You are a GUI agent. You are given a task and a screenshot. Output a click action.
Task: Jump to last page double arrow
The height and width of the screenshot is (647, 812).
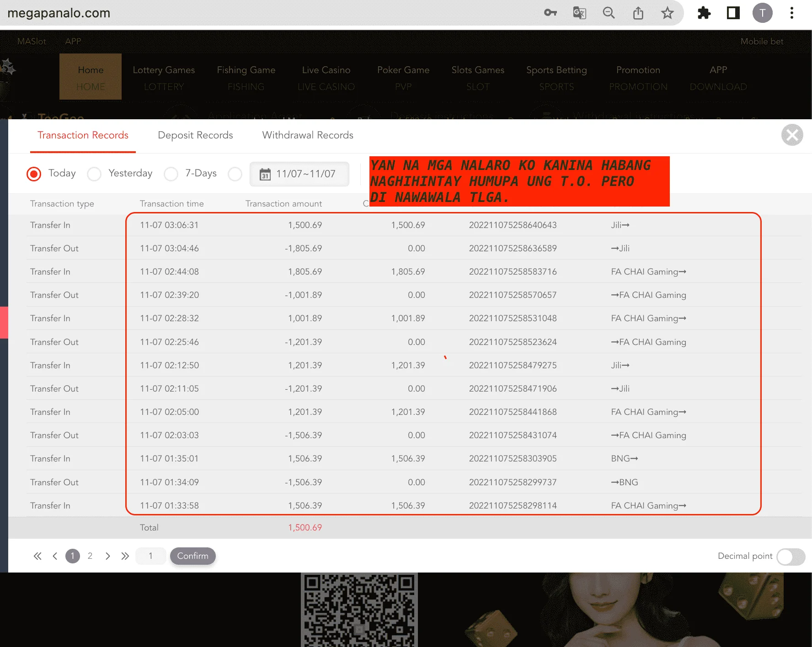coord(125,556)
